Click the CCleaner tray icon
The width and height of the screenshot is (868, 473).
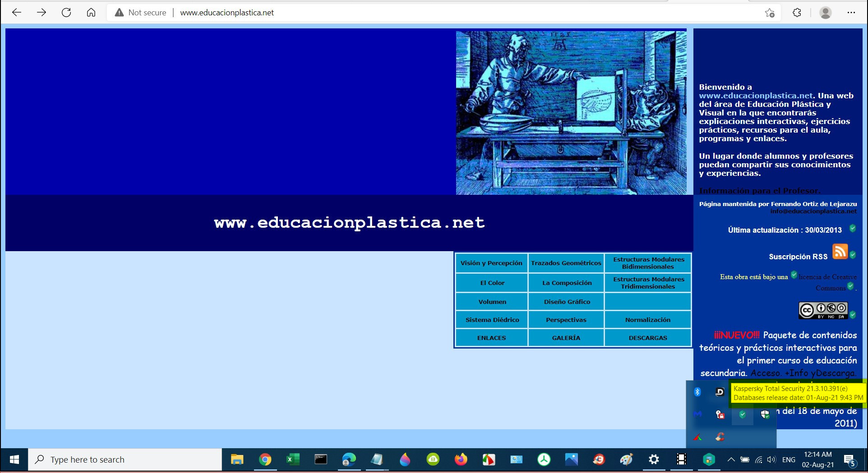(x=720, y=437)
